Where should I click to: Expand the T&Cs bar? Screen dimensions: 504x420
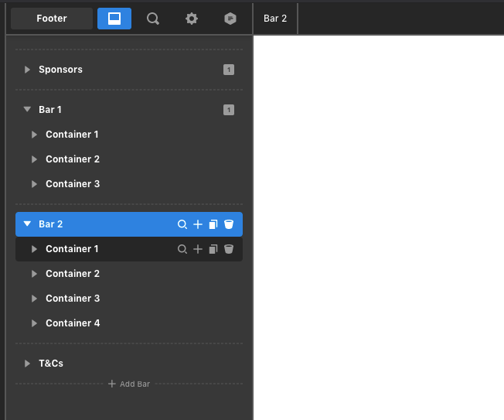[x=27, y=364]
